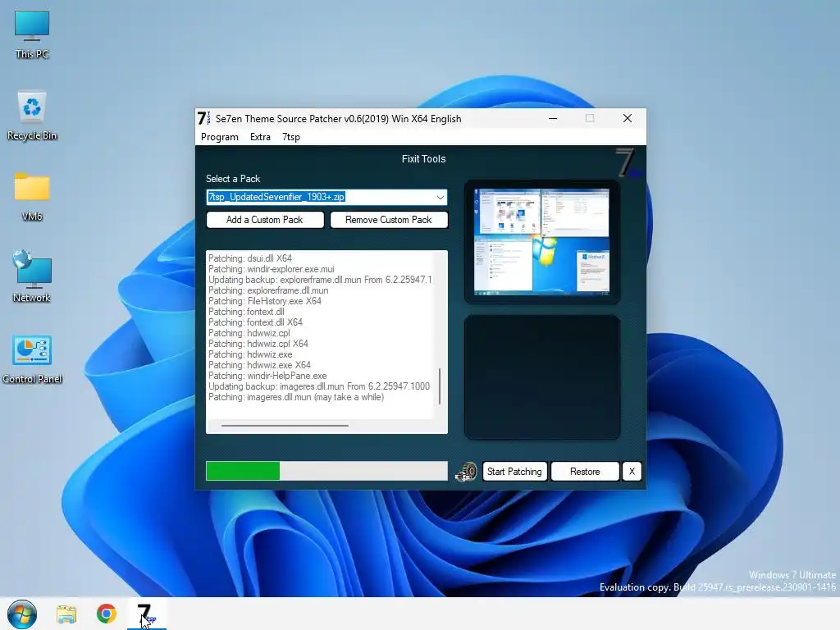Click the Restore button
Viewport: 840px width, 630px height.
click(585, 472)
